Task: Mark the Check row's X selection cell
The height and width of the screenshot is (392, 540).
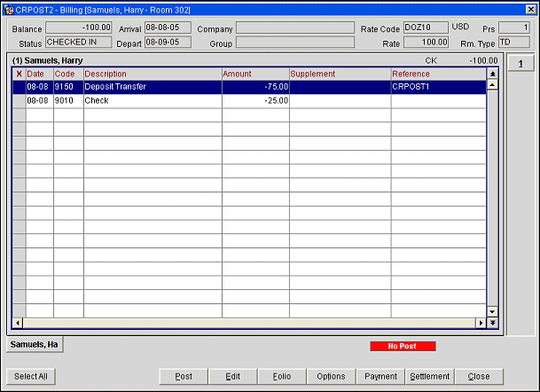Action: [19, 101]
